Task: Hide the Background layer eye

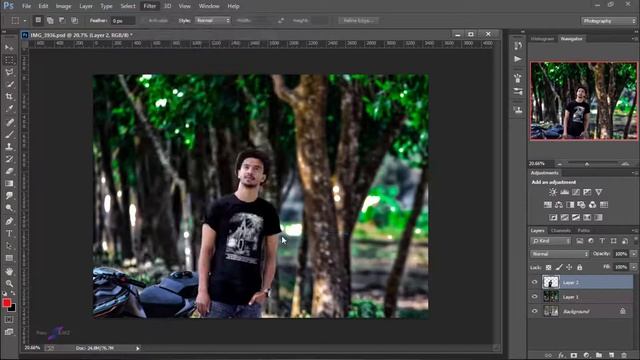Action: click(x=535, y=311)
